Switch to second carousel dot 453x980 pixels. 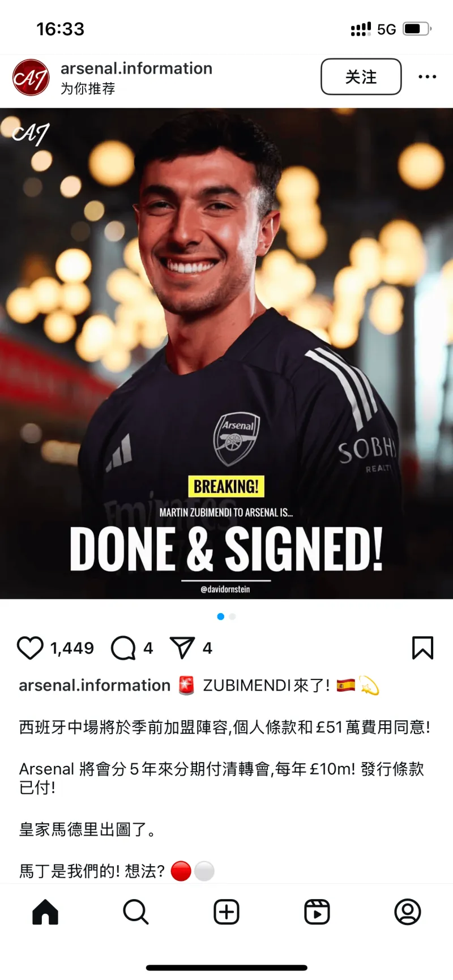pos(232,617)
